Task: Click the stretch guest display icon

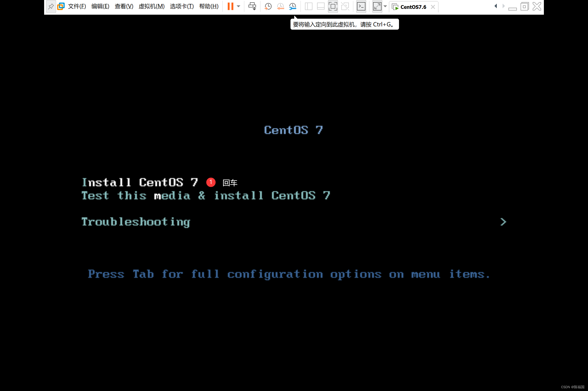Action: tap(377, 7)
